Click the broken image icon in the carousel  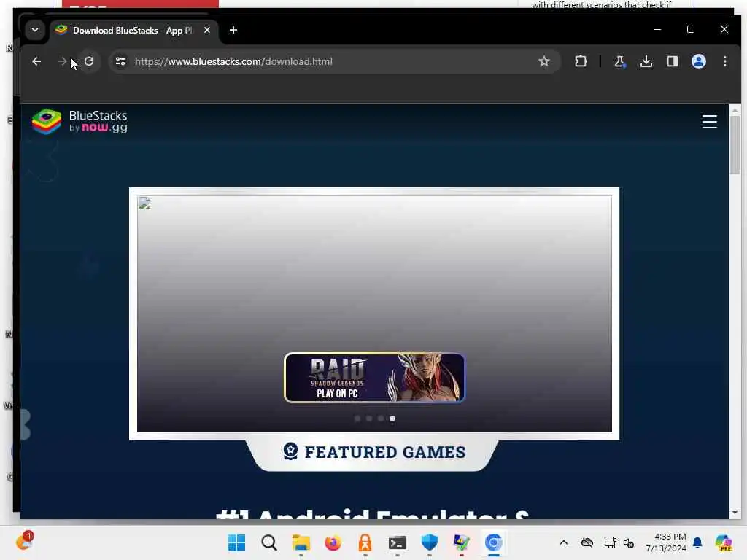click(x=144, y=203)
